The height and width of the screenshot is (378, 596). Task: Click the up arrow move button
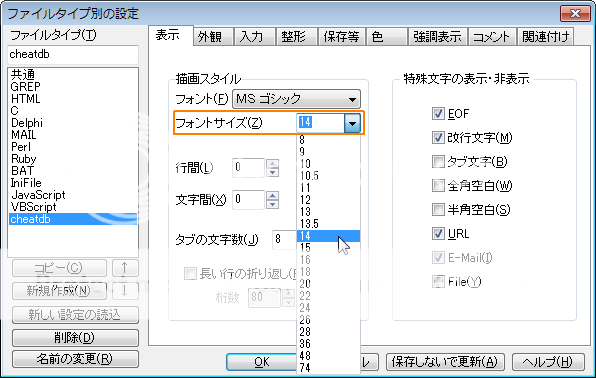tap(125, 268)
